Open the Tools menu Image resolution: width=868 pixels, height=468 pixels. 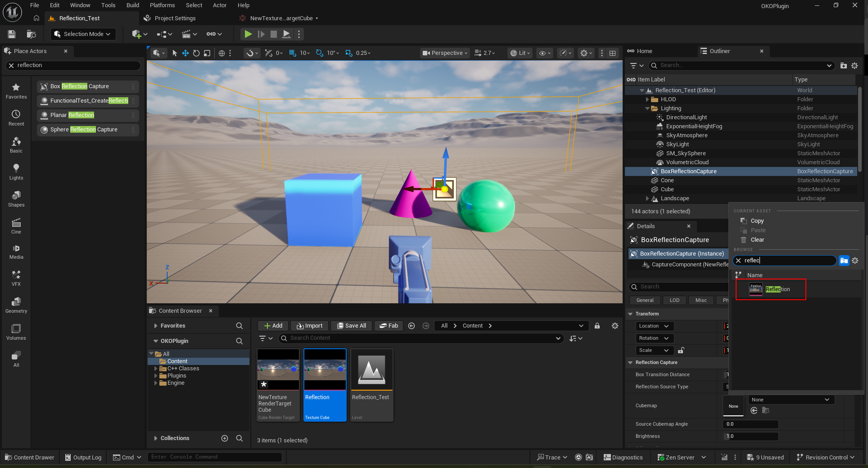pyautogui.click(x=108, y=5)
